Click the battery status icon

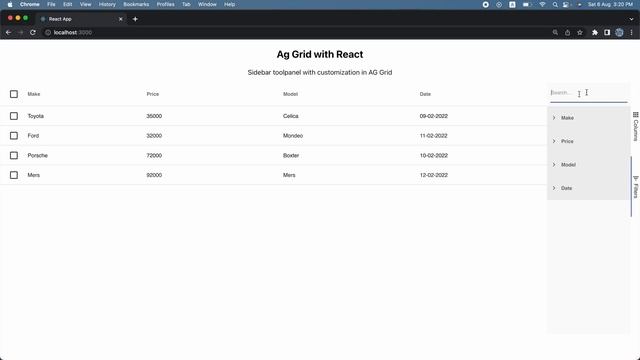(x=527, y=4)
